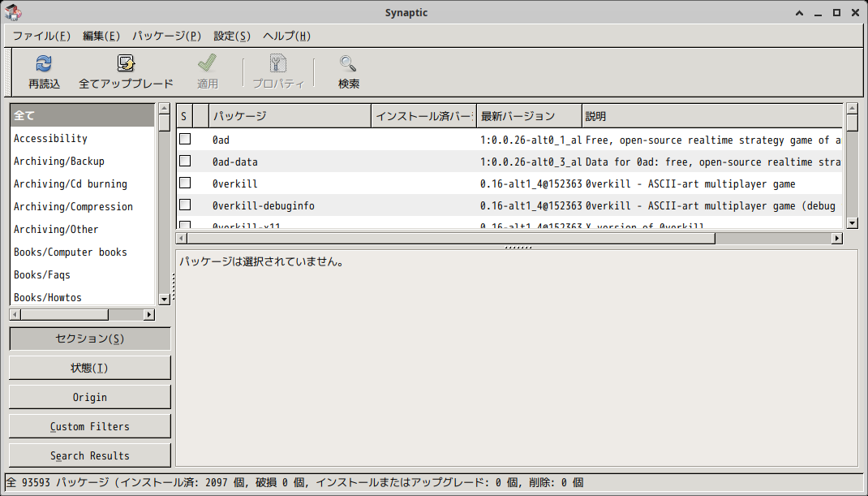Toggle status checkbox for 0verkill package

(x=185, y=183)
